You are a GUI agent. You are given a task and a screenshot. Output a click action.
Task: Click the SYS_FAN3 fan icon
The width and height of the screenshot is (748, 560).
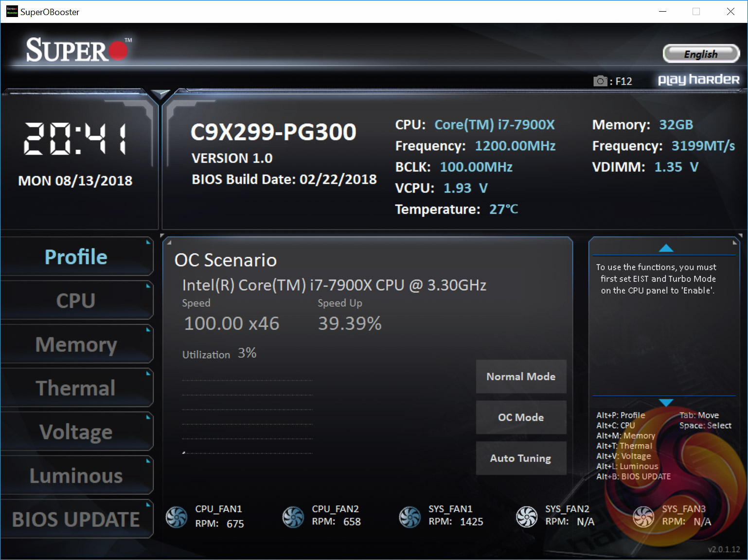643,517
